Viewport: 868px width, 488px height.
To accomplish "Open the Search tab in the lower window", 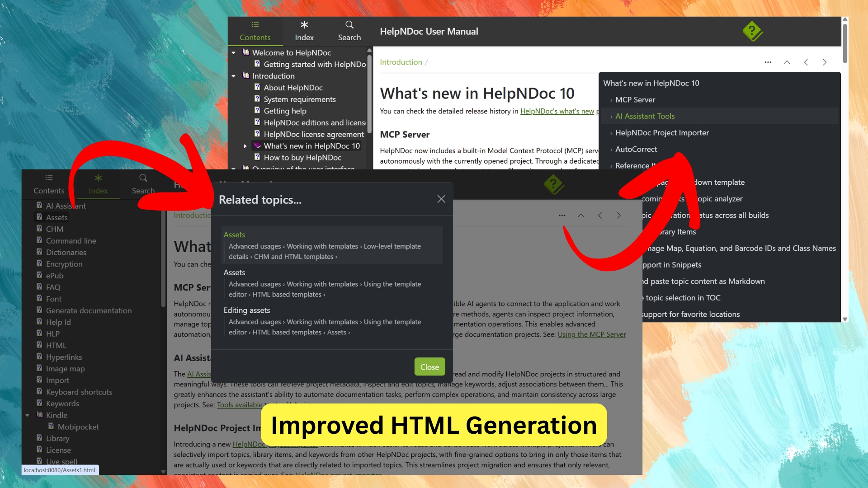I will [x=143, y=184].
